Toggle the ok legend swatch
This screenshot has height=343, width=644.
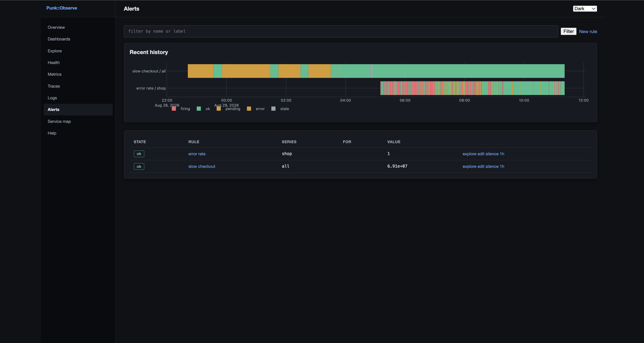pos(199,109)
